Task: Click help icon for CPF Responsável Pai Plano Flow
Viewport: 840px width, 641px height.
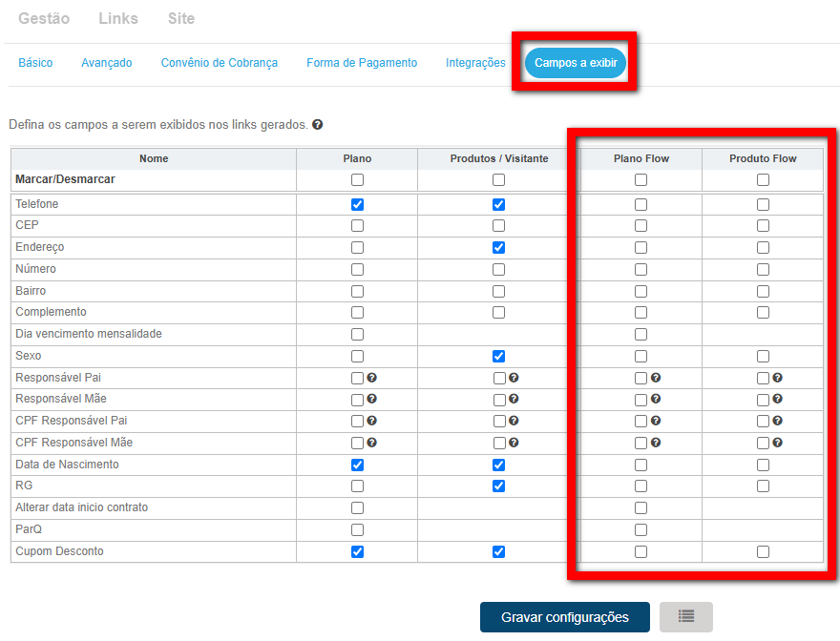Action: pos(656,421)
